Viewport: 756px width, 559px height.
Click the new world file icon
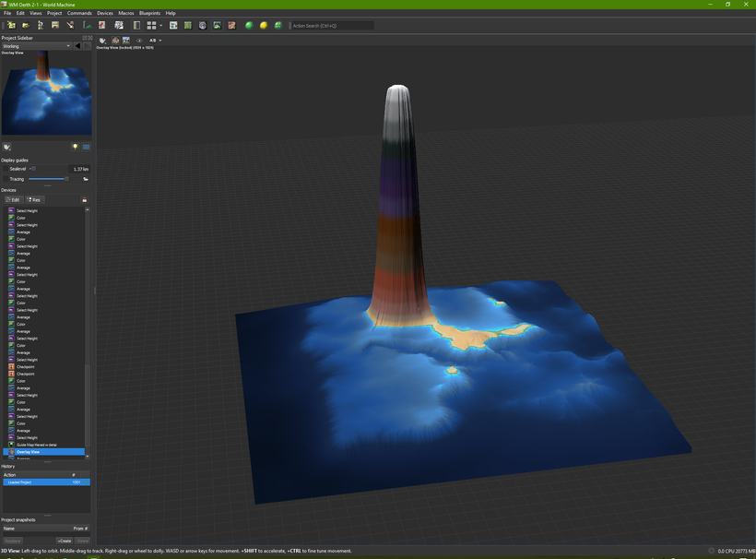(10, 25)
